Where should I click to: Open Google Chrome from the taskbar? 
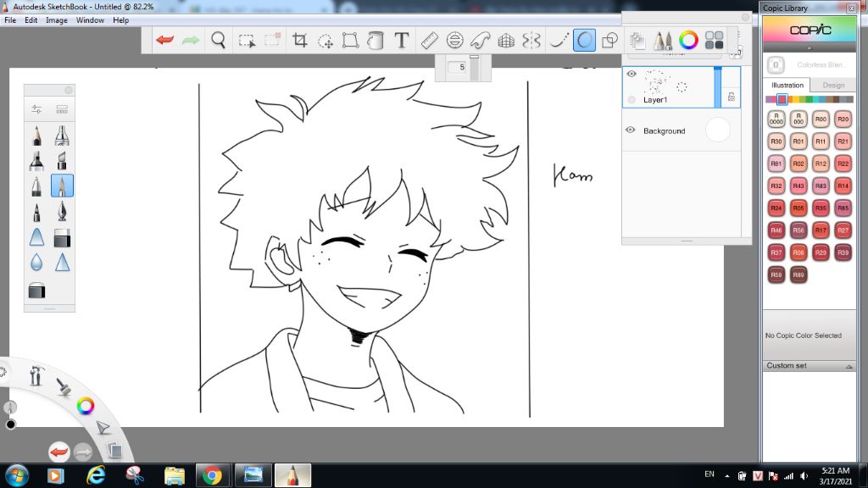pyautogui.click(x=212, y=475)
